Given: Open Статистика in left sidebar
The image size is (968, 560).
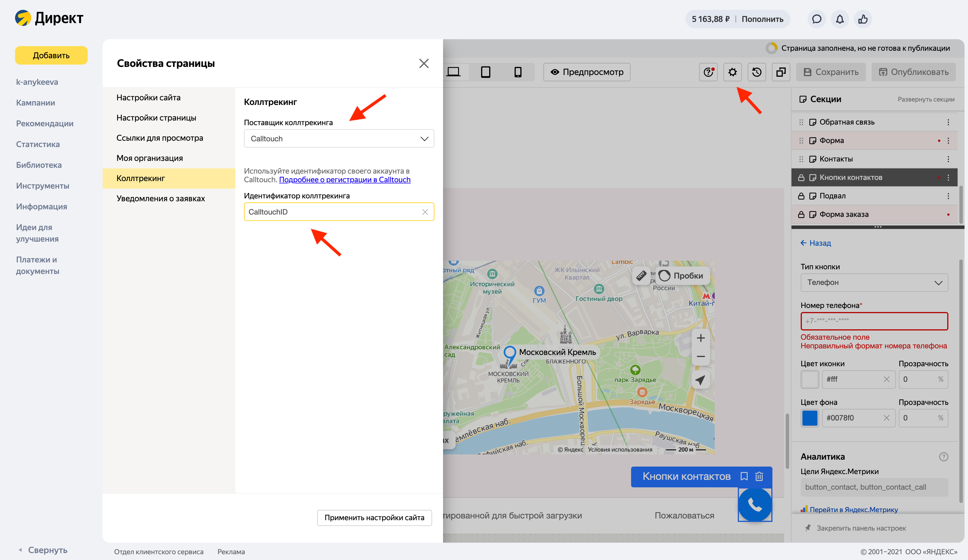Looking at the screenshot, I should pyautogui.click(x=38, y=144).
